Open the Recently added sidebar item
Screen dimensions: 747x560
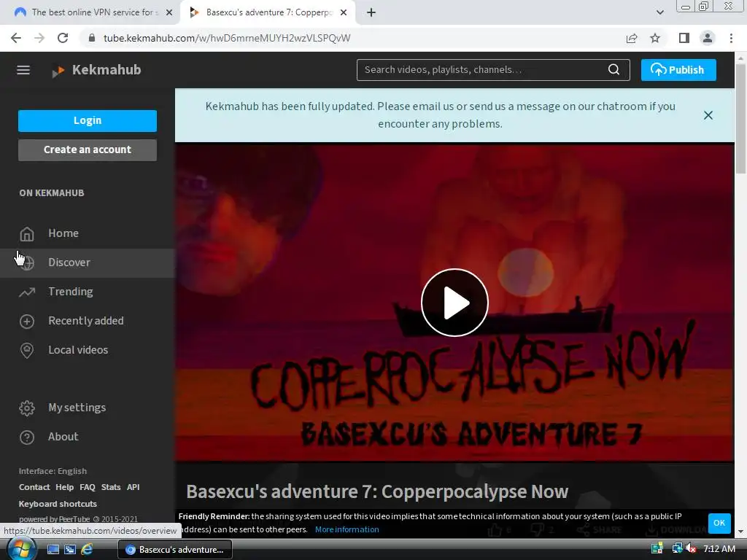pos(88,321)
